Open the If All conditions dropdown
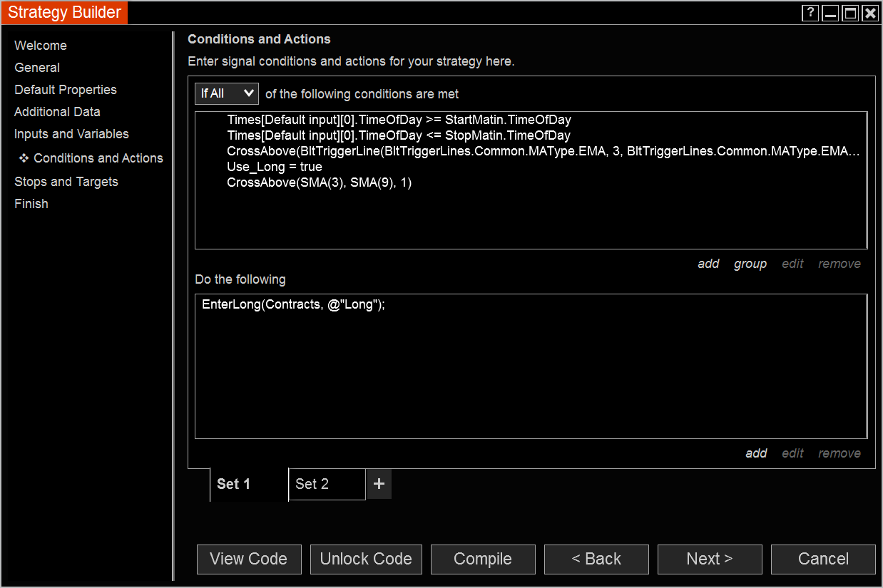883x588 pixels. click(227, 93)
